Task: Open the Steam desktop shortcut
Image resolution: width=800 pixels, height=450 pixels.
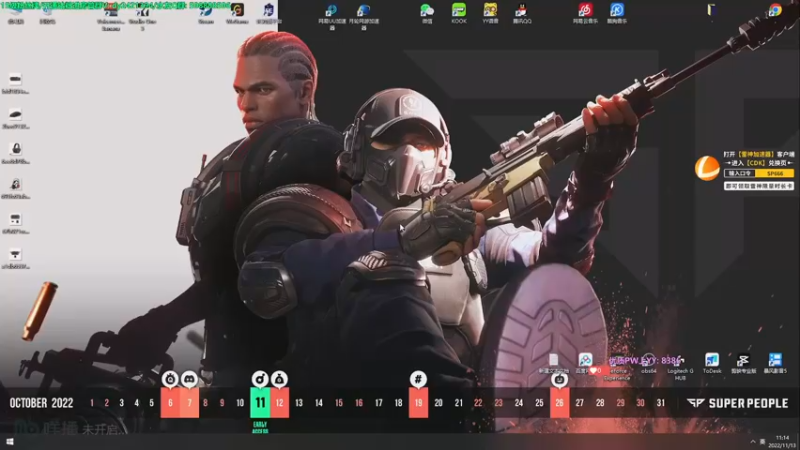Action: pyautogui.click(x=206, y=13)
